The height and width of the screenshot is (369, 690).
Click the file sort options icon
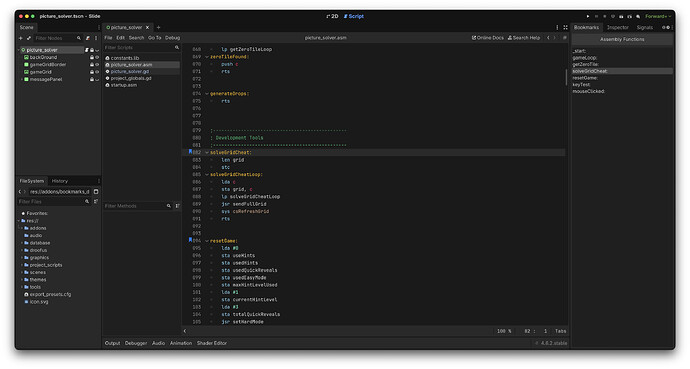pyautogui.click(x=96, y=201)
